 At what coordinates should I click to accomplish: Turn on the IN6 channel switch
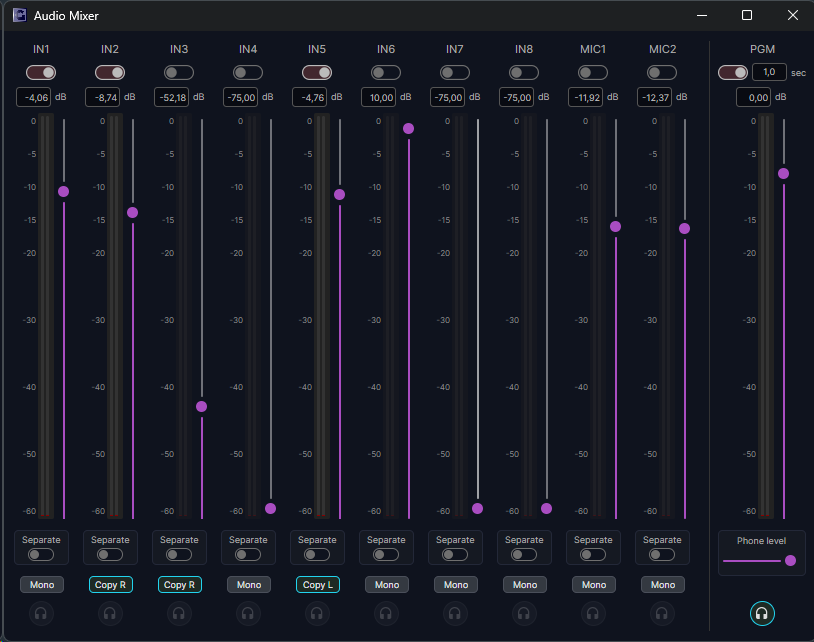(x=386, y=73)
